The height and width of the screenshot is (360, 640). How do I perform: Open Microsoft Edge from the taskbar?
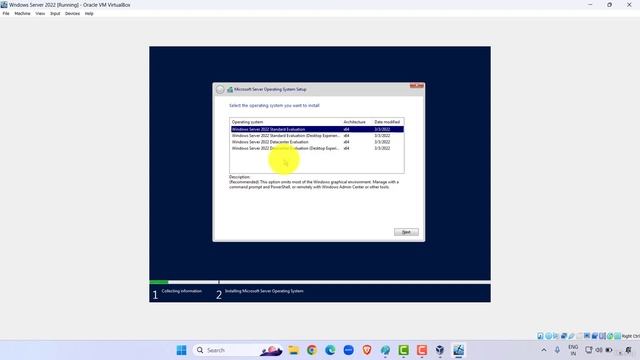click(x=330, y=350)
